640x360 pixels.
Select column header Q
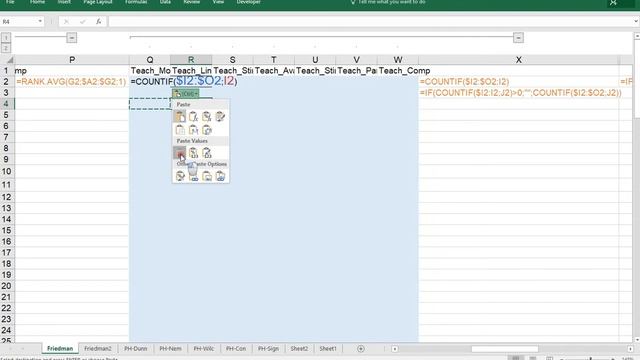coord(150,60)
